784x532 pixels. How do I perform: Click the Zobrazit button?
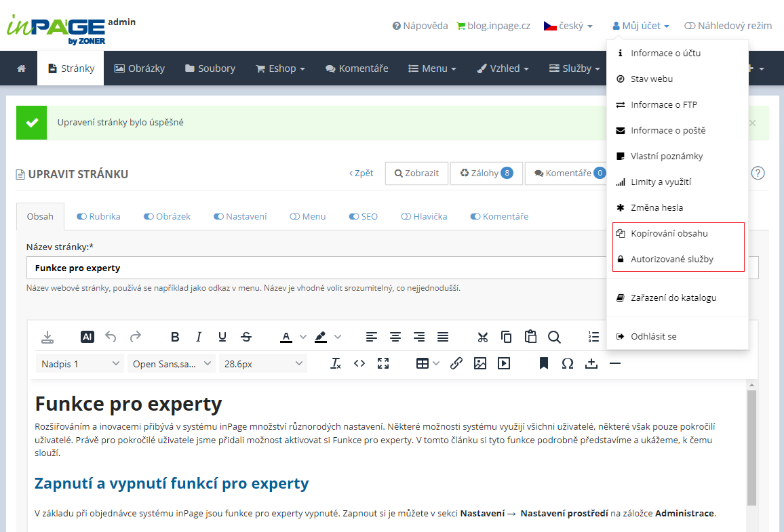coord(416,173)
